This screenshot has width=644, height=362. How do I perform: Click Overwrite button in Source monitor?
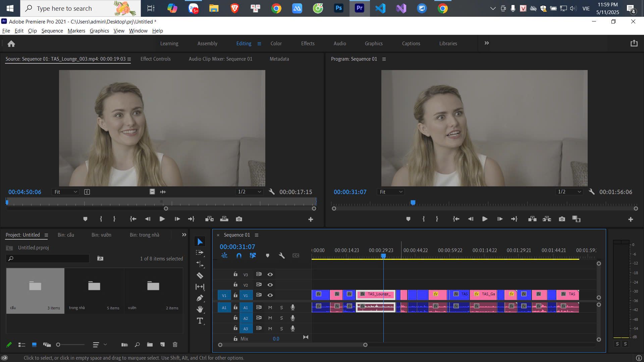(x=224, y=219)
